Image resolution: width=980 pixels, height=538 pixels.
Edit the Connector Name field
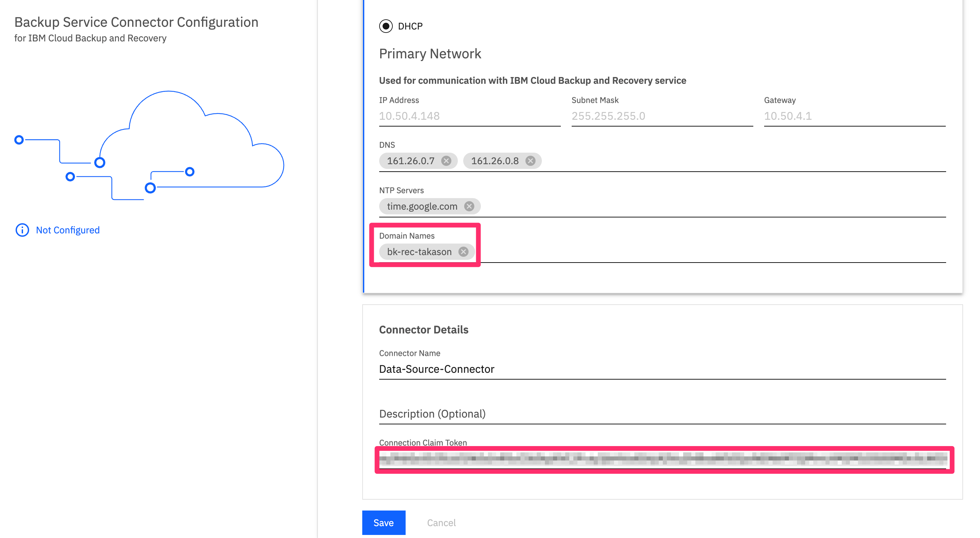(662, 369)
